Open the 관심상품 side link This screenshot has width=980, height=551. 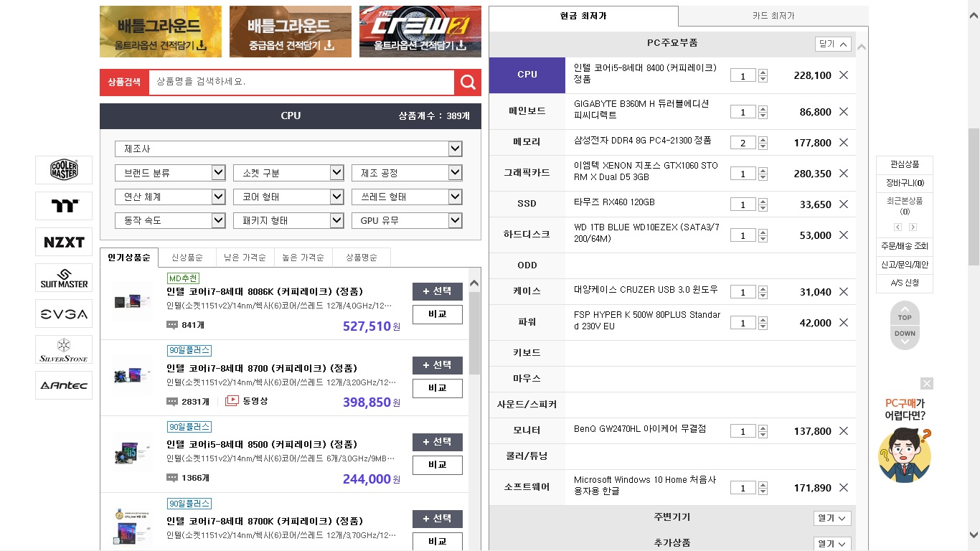pyautogui.click(x=905, y=165)
